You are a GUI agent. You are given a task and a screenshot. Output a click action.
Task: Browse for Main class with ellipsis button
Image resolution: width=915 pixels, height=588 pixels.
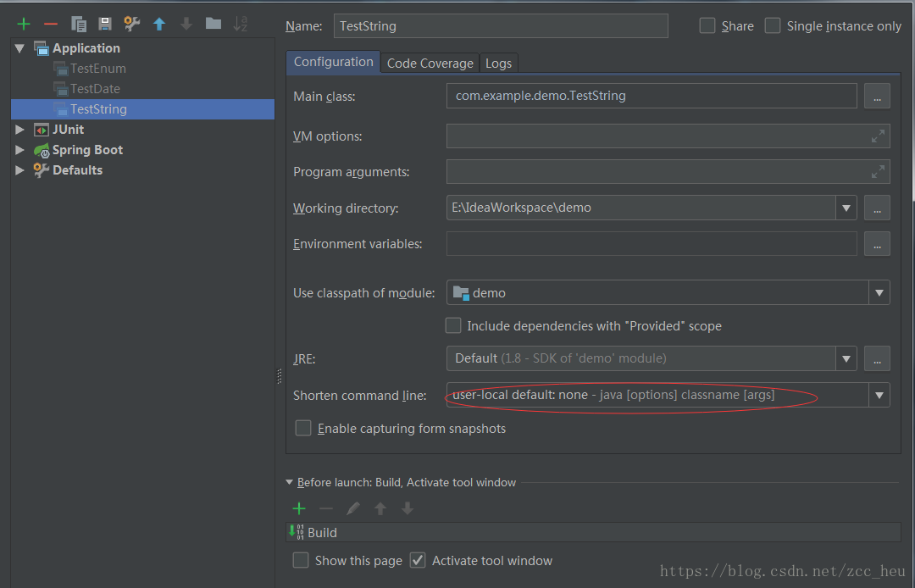pyautogui.click(x=877, y=97)
